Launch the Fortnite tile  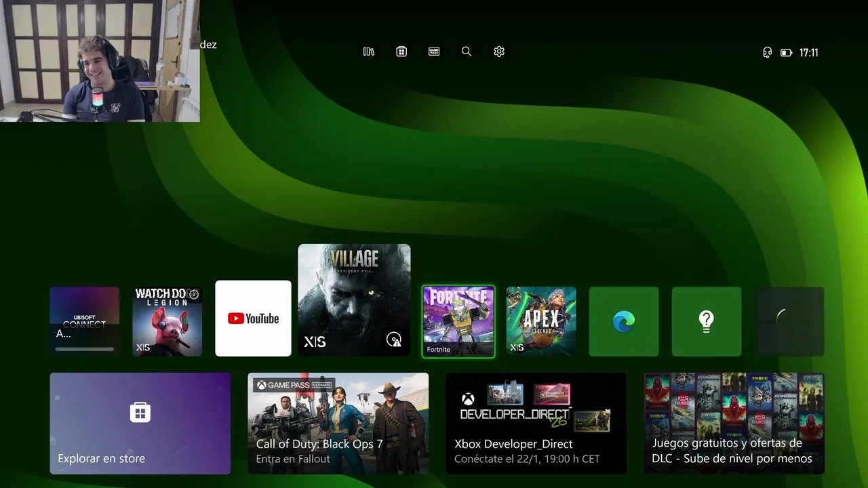point(458,321)
